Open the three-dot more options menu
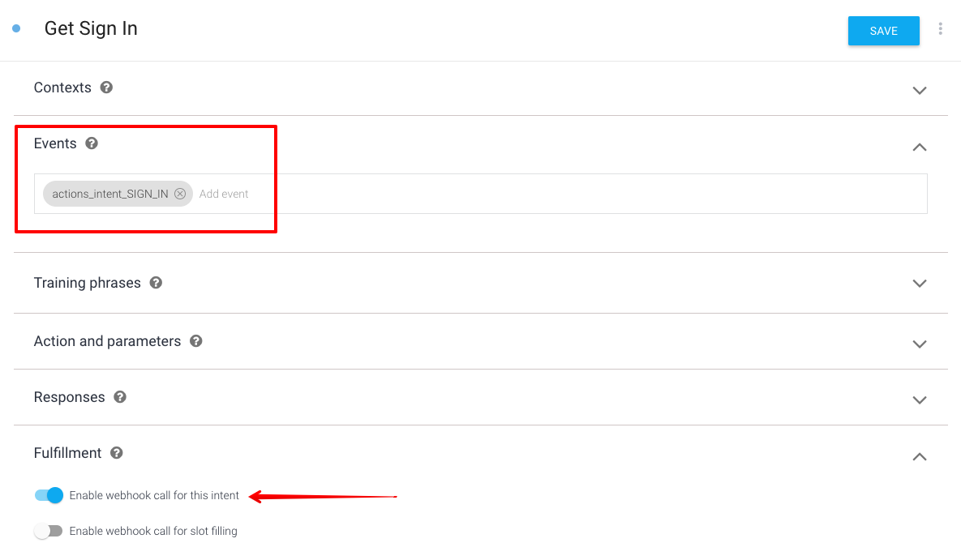The width and height of the screenshot is (961, 560). pos(940,29)
